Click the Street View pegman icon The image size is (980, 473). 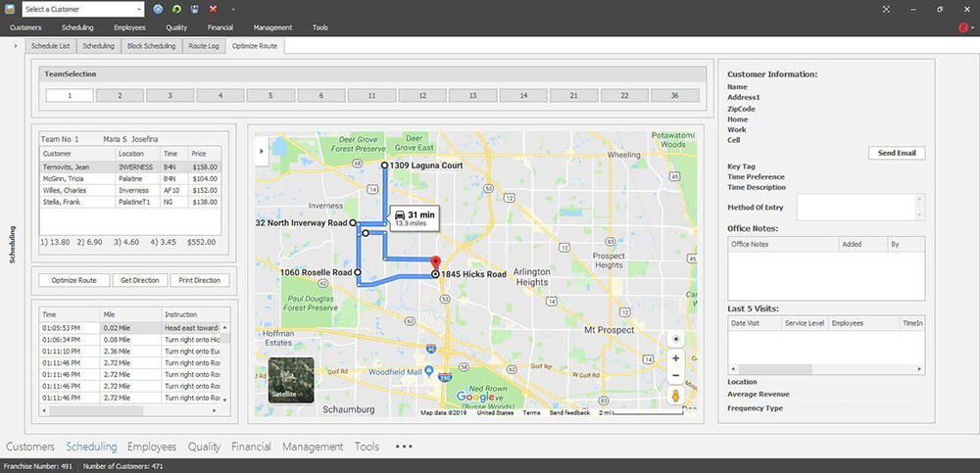click(x=675, y=396)
